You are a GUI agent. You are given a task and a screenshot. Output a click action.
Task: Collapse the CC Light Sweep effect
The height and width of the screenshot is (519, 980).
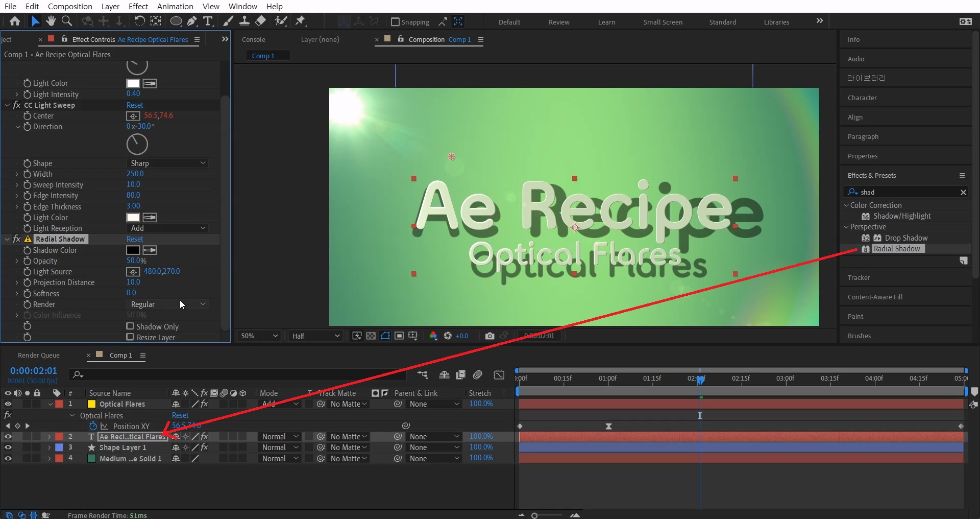tap(7, 105)
